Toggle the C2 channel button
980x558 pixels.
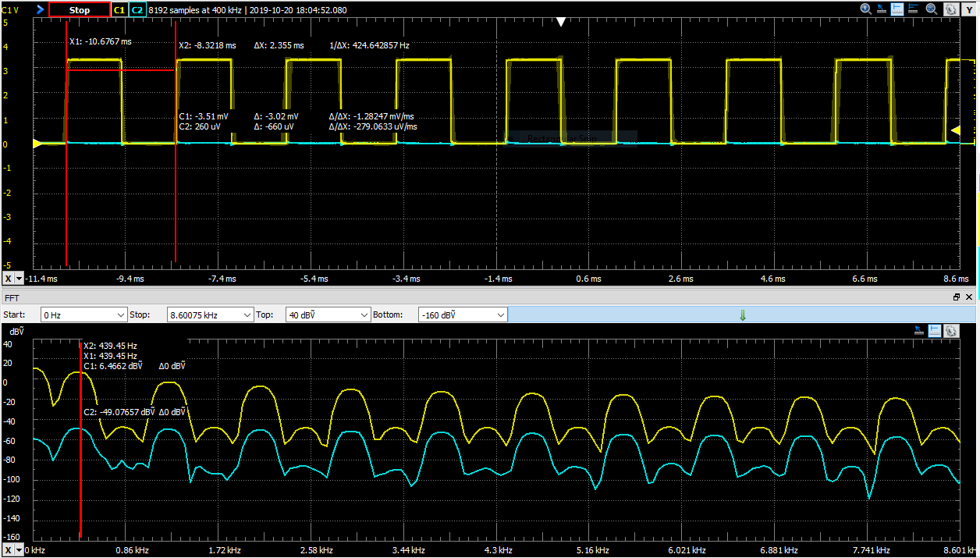(137, 10)
